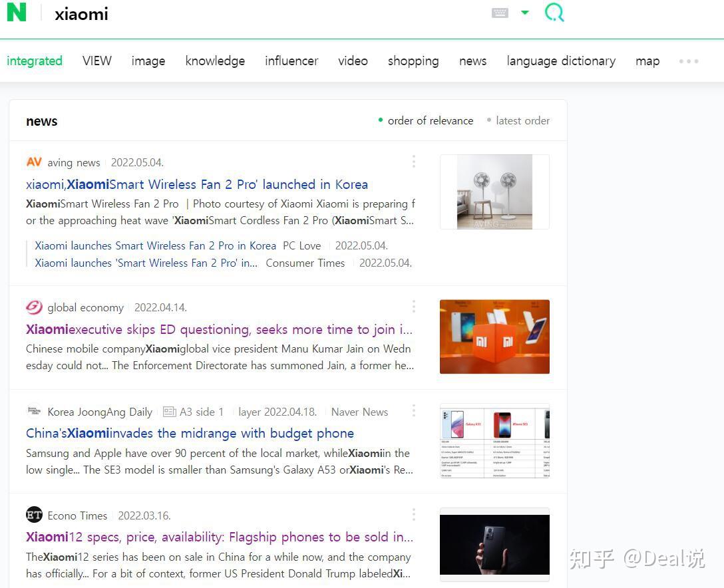Open Xiaomi 12 specs price headline

click(x=220, y=537)
